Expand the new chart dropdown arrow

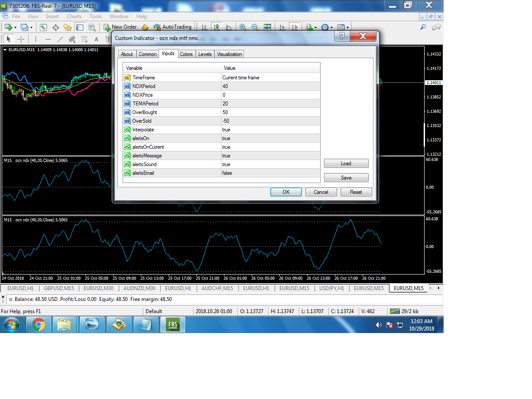point(16,27)
